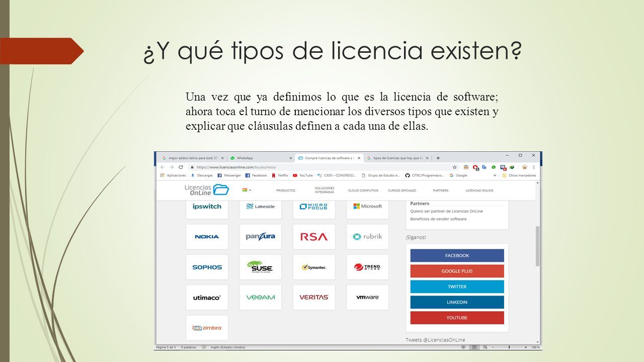Click the red YOUTUBE follow button
The image size is (644, 362).
(457, 318)
